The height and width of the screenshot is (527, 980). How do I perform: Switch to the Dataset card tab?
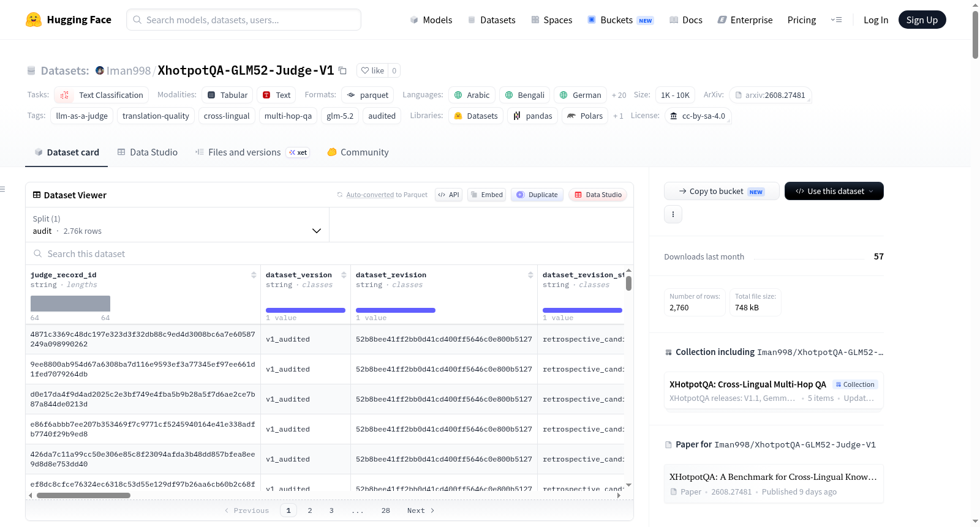coord(67,152)
